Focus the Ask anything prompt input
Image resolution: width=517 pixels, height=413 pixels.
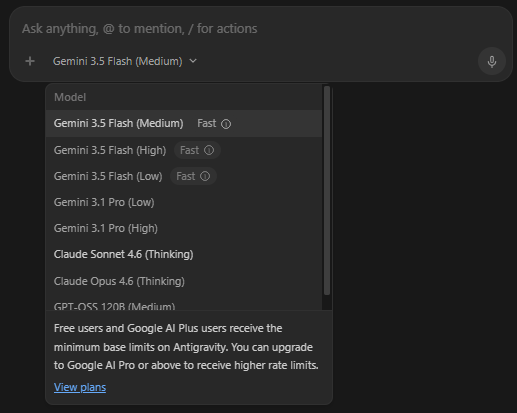139,29
